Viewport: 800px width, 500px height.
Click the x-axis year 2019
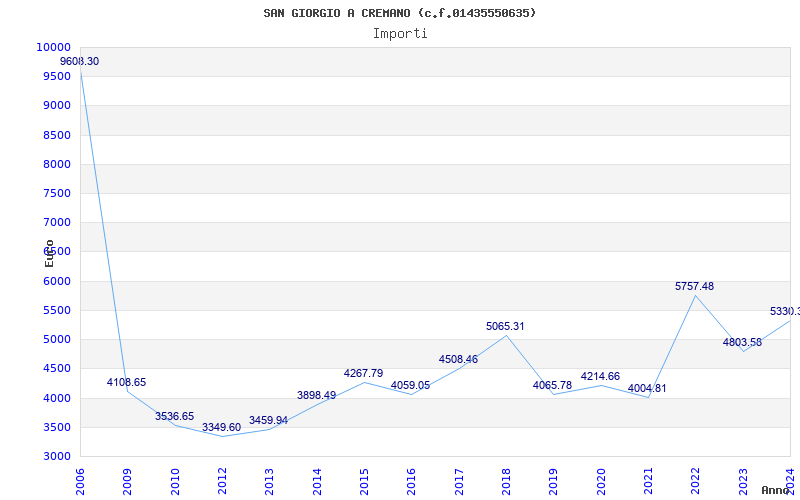[x=553, y=482]
